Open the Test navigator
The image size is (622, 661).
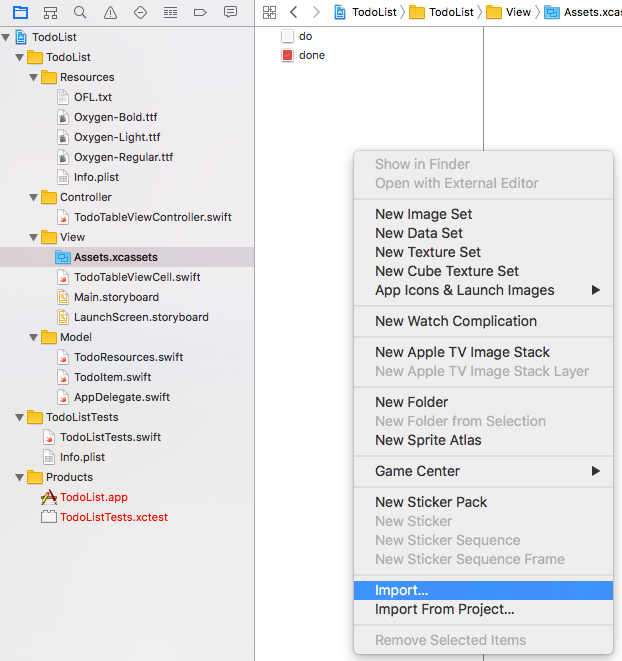(140, 12)
